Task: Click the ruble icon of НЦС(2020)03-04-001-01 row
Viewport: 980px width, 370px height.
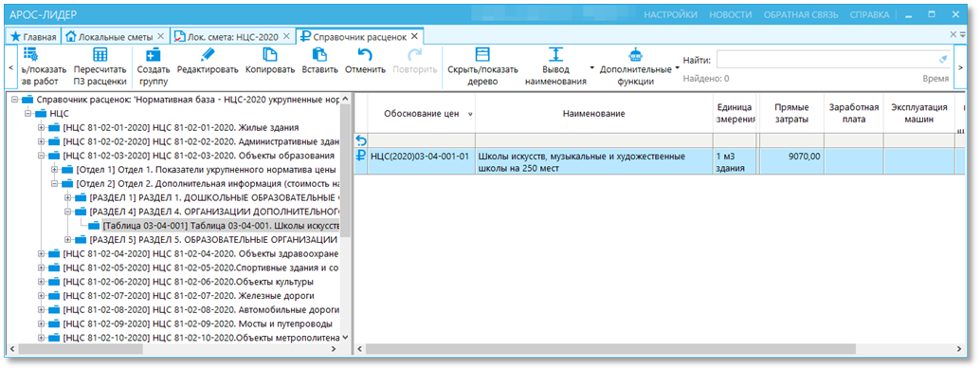Action: pos(360,156)
